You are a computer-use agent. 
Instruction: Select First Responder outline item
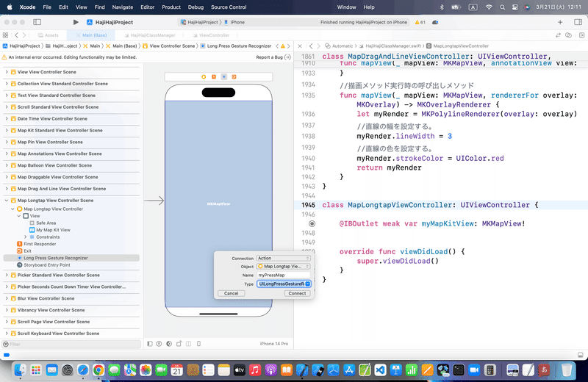[40, 244]
